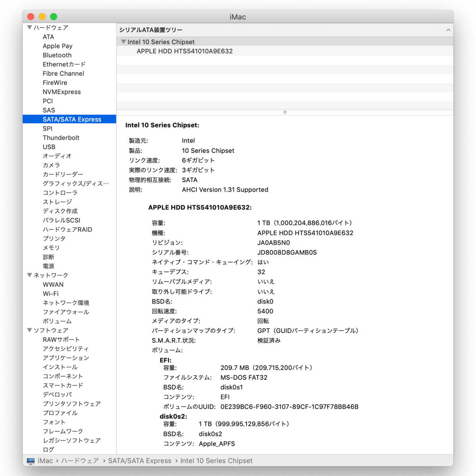
Task: Select ディスク作成 in the sidebar
Action: pyautogui.click(x=60, y=211)
